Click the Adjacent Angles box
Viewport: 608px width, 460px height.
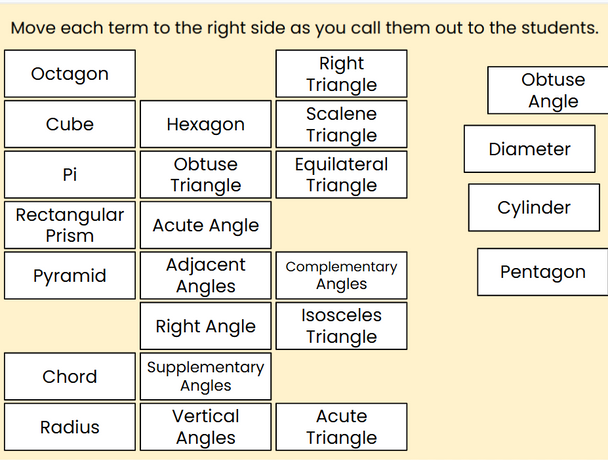[x=206, y=275]
